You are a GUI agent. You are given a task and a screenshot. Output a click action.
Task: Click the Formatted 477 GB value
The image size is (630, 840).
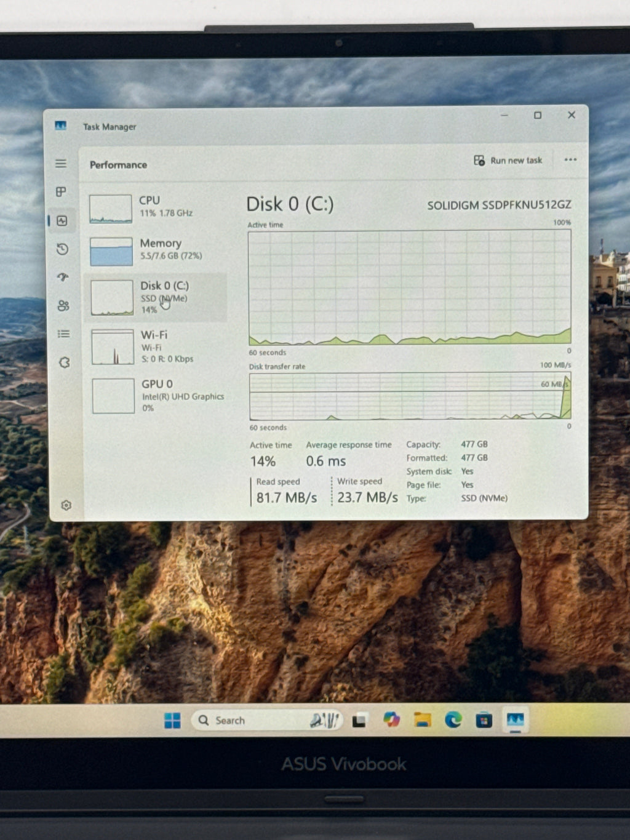(474, 458)
